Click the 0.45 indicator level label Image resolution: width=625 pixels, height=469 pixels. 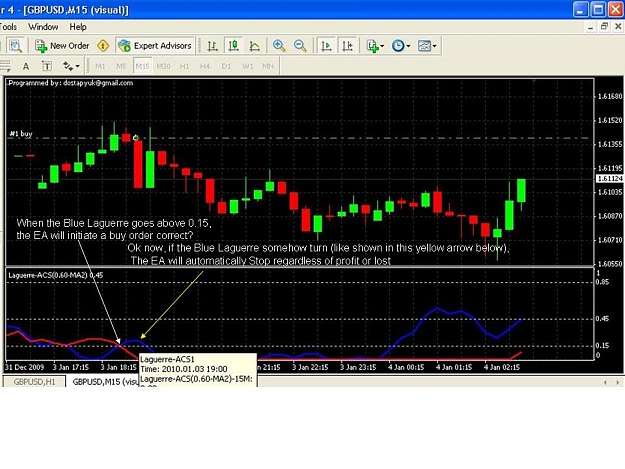(602, 319)
